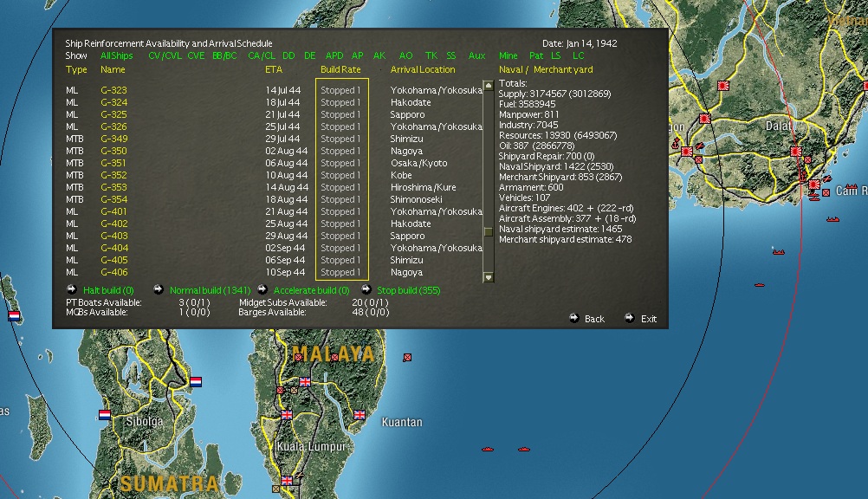This screenshot has height=499, width=868.
Task: Select the British flag base near Kuantan
Action: (x=360, y=414)
